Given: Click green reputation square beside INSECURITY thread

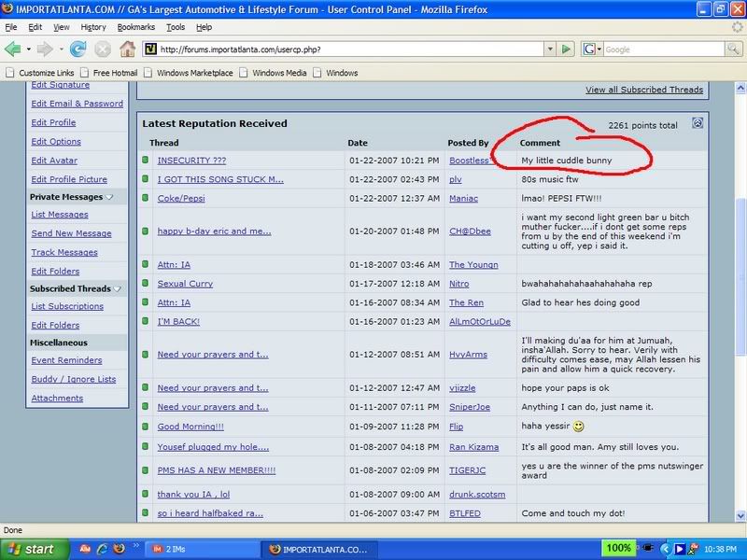Looking at the screenshot, I should tap(146, 161).
